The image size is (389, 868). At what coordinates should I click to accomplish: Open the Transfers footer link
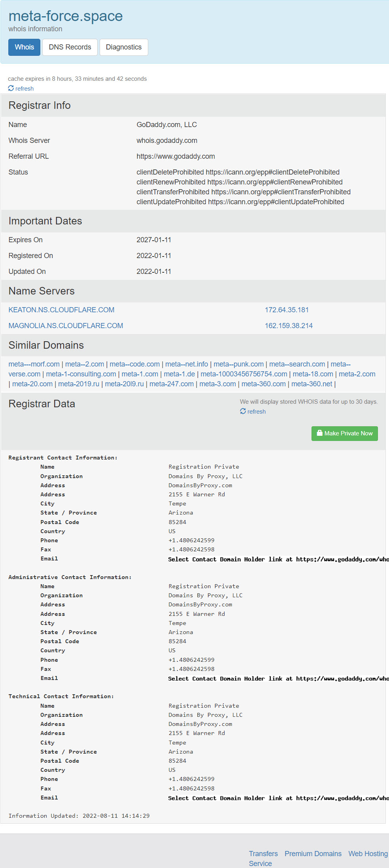[263, 854]
